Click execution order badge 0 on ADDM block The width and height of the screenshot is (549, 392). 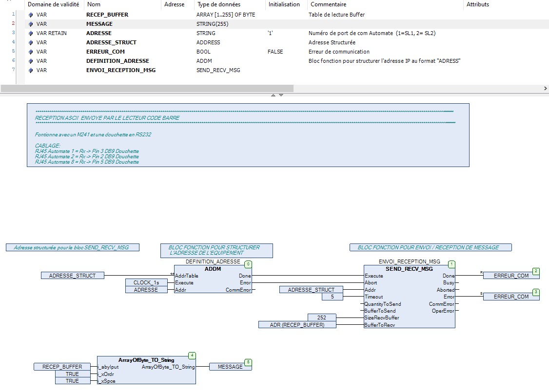click(x=248, y=264)
